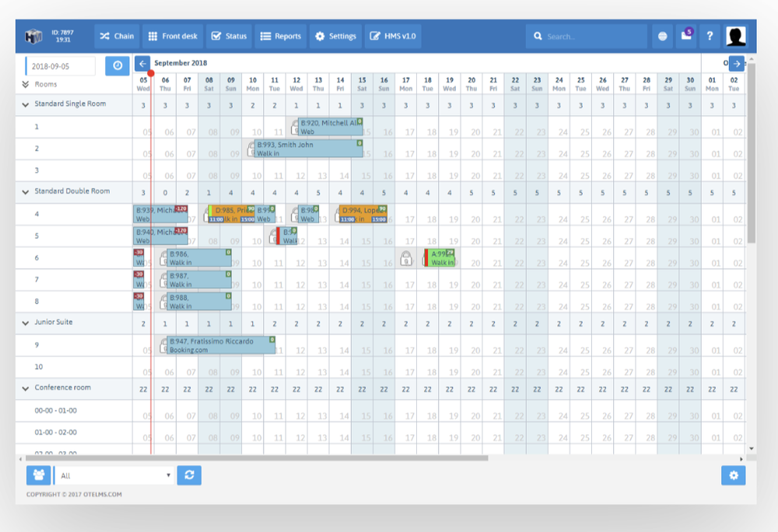Open the HMS v1.0 menu

coord(393,37)
